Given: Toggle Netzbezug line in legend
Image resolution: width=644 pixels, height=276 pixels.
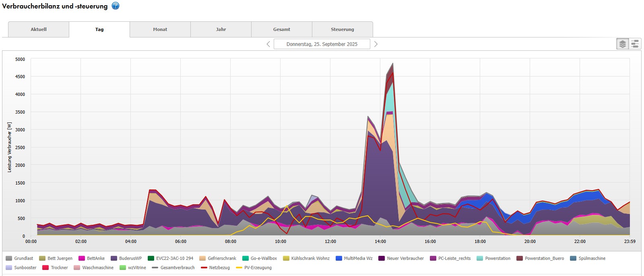Looking at the screenshot, I should (x=219, y=268).
